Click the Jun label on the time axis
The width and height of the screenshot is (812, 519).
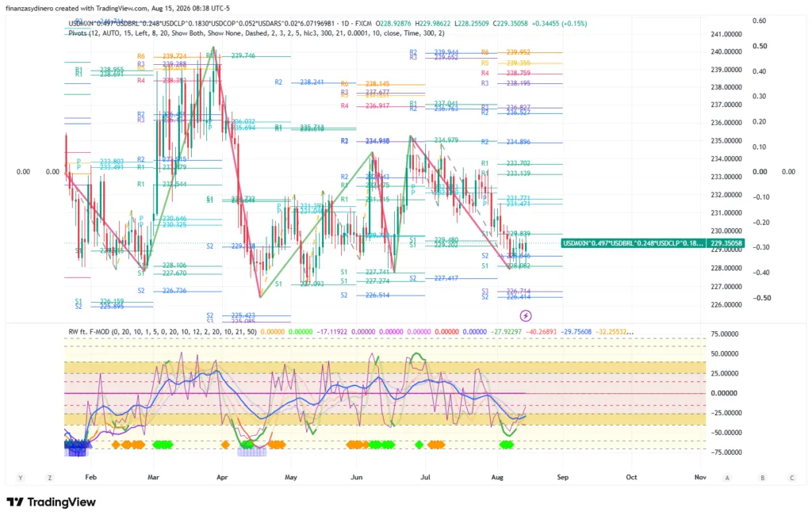(356, 477)
